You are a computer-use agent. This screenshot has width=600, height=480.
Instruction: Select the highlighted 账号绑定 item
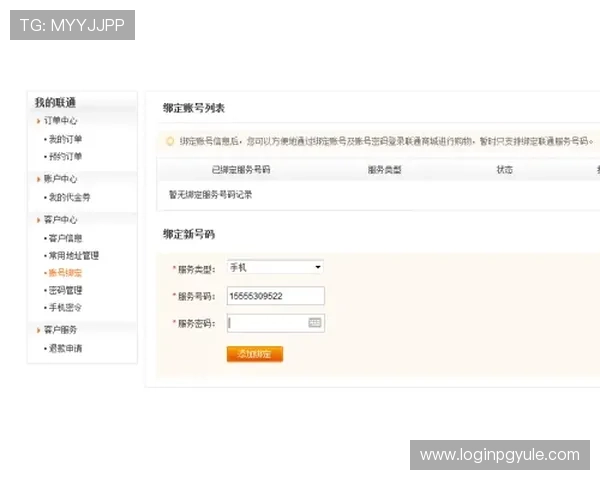(x=65, y=273)
